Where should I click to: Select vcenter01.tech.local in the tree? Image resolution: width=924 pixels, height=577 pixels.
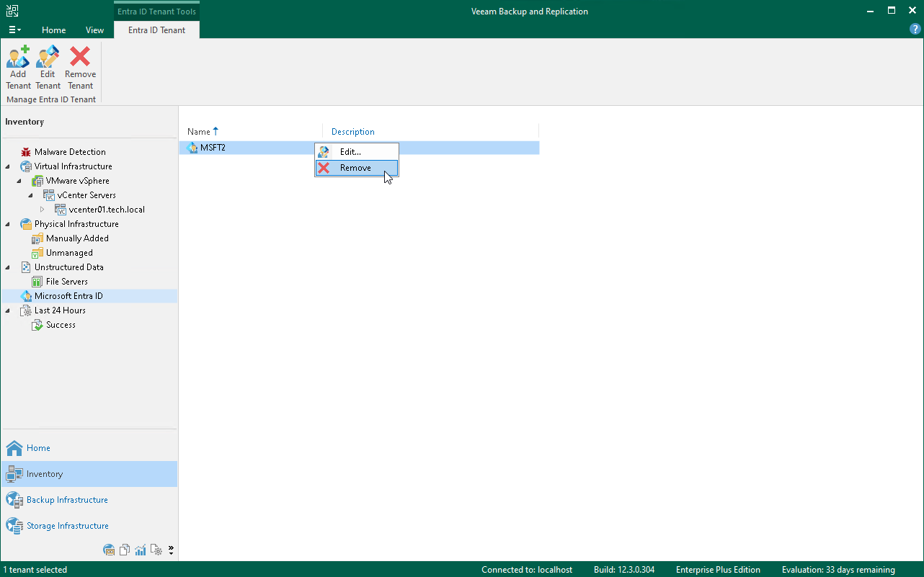pyautogui.click(x=107, y=210)
